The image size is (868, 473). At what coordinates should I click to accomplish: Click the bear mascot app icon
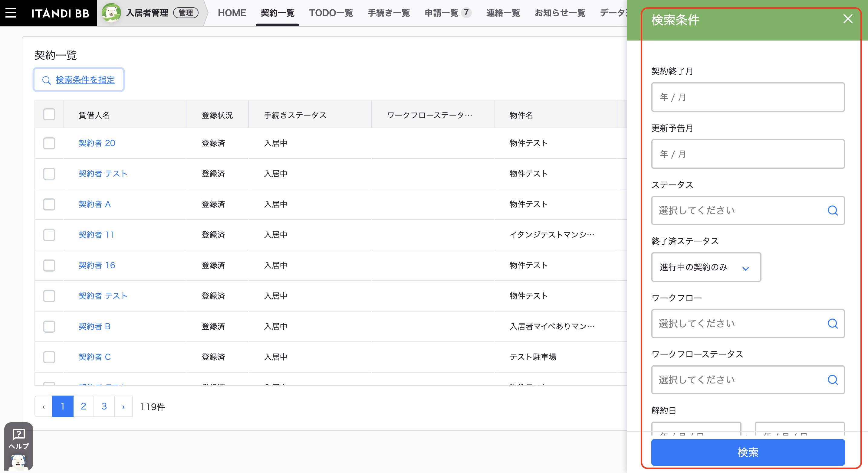pos(112,13)
